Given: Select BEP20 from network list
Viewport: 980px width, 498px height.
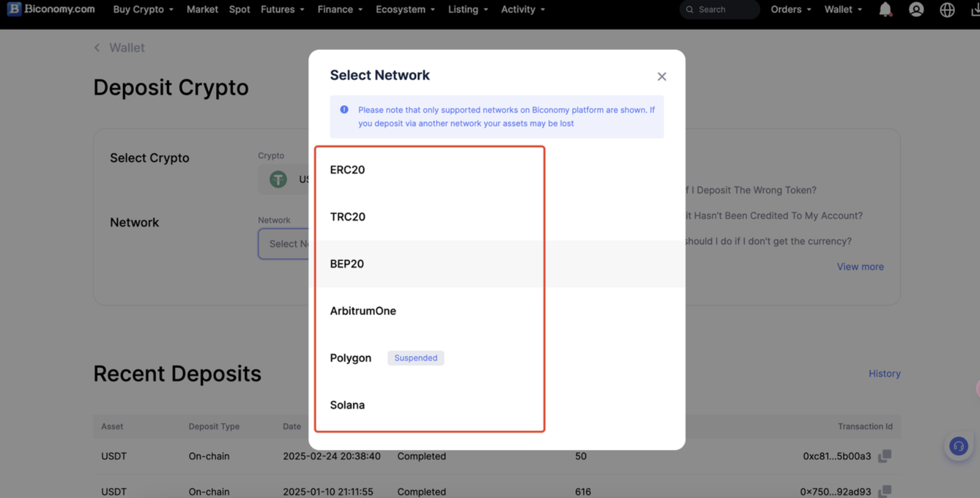Looking at the screenshot, I should pyautogui.click(x=347, y=264).
